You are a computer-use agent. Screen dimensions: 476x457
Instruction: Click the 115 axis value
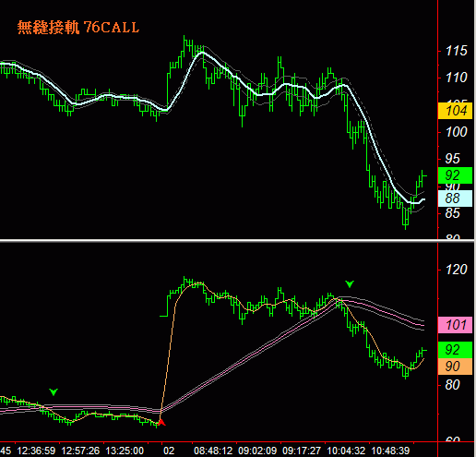point(457,51)
